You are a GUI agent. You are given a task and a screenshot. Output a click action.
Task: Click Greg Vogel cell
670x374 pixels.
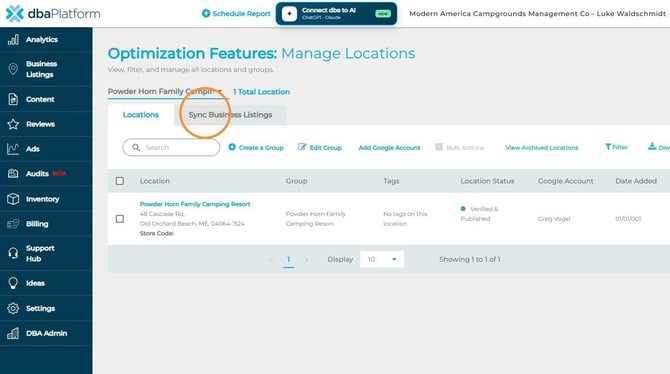(554, 219)
